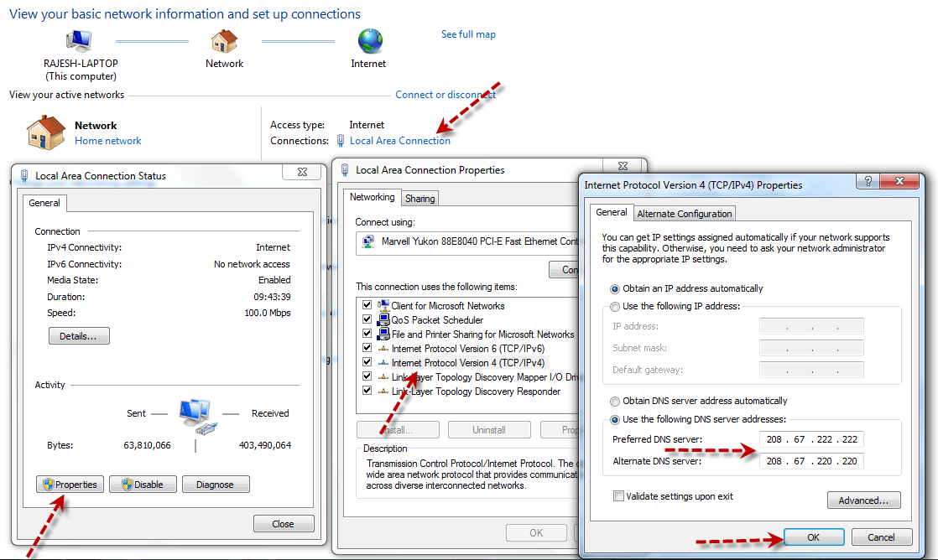Open the Local Area Connection link
938x560 pixels.
pyautogui.click(x=399, y=141)
